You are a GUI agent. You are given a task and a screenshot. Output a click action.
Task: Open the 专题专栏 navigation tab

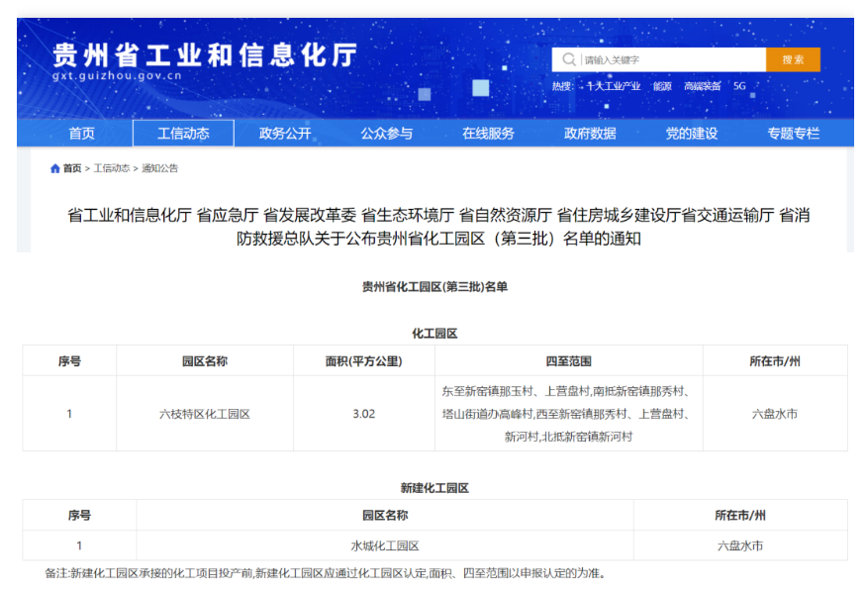(x=793, y=133)
